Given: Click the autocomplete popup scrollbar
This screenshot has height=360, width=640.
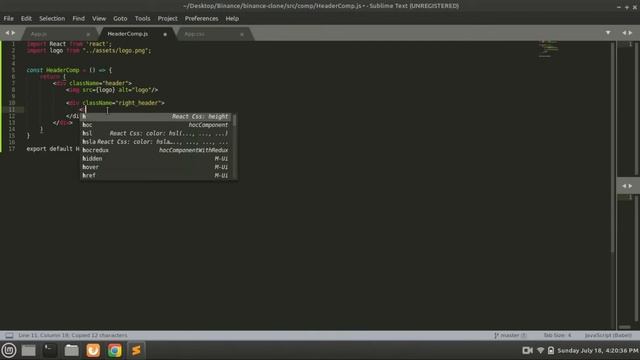Looking at the screenshot, I should point(234,120).
